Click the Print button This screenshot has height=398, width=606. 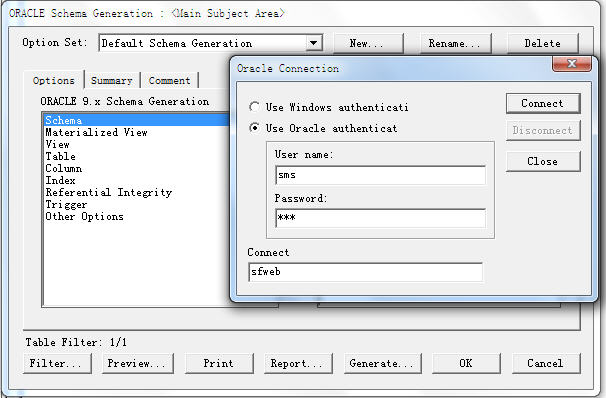tap(219, 363)
